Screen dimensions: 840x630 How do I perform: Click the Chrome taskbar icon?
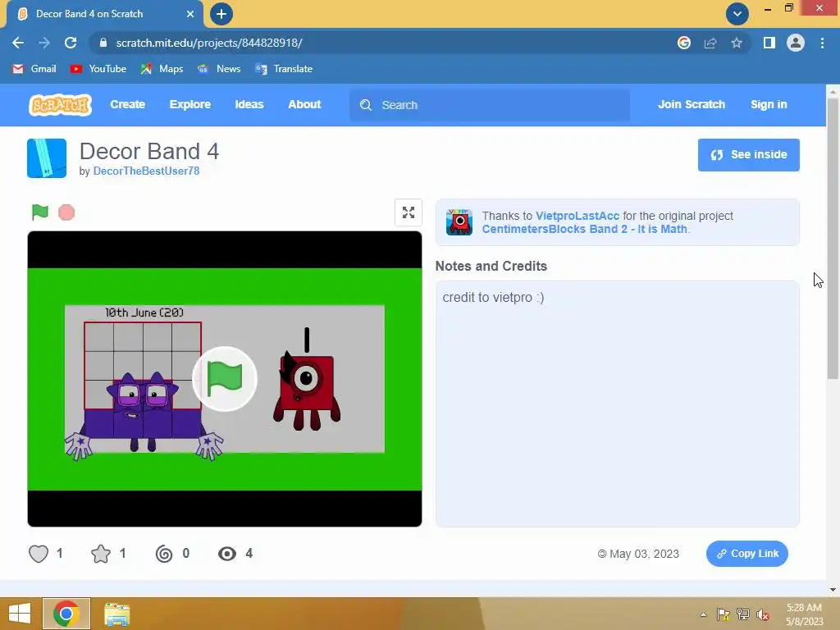[66, 614]
